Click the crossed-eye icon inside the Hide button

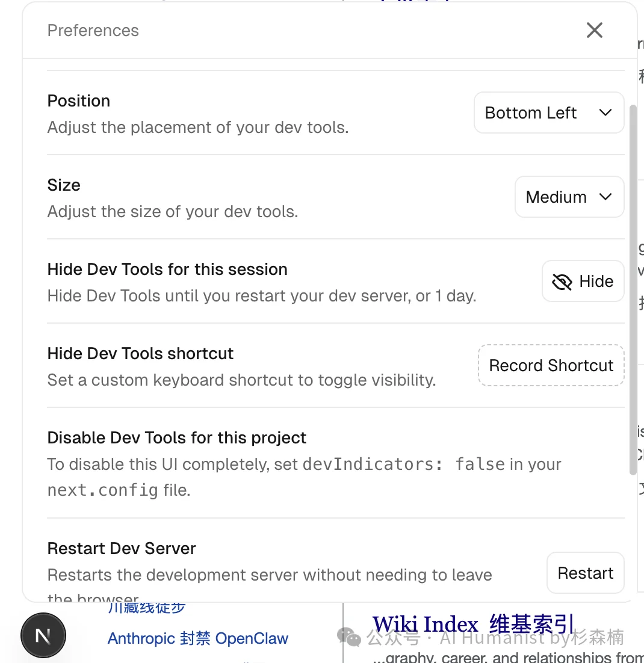tap(562, 281)
